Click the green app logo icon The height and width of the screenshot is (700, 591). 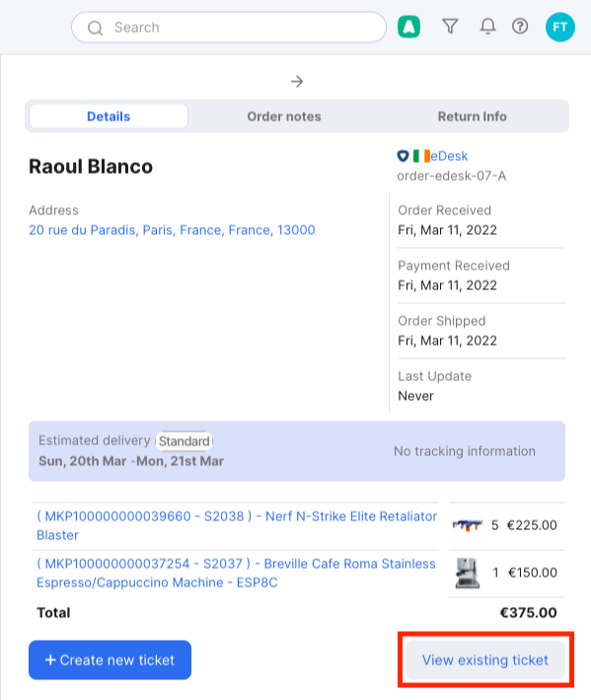click(x=408, y=27)
